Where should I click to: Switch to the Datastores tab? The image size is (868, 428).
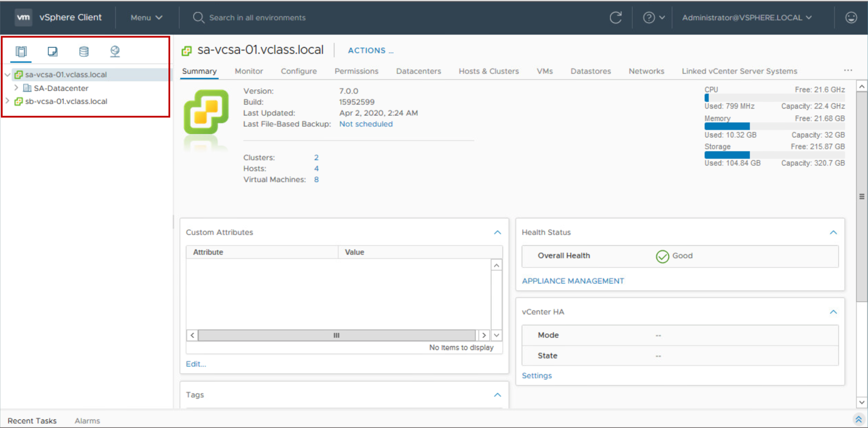(591, 71)
